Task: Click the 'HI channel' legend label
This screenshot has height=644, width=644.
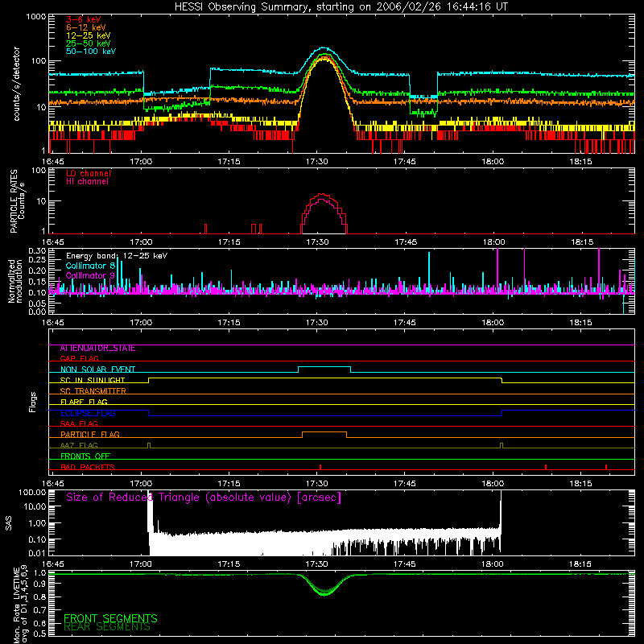Action: click(x=87, y=182)
